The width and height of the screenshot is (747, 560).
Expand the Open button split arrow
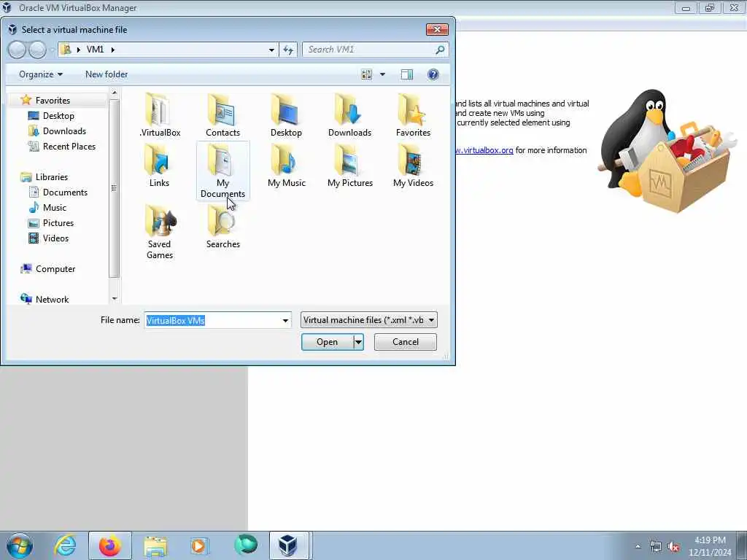click(359, 342)
